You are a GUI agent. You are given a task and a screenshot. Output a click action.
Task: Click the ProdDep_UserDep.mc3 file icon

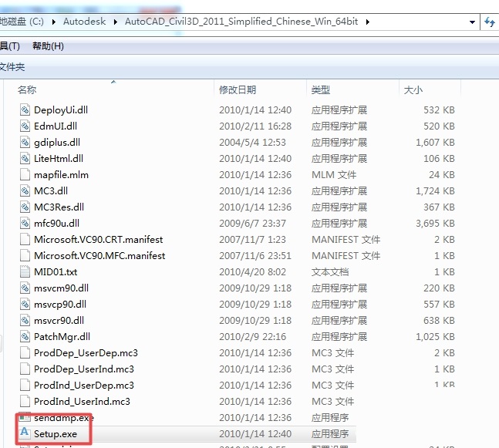pos(25,353)
